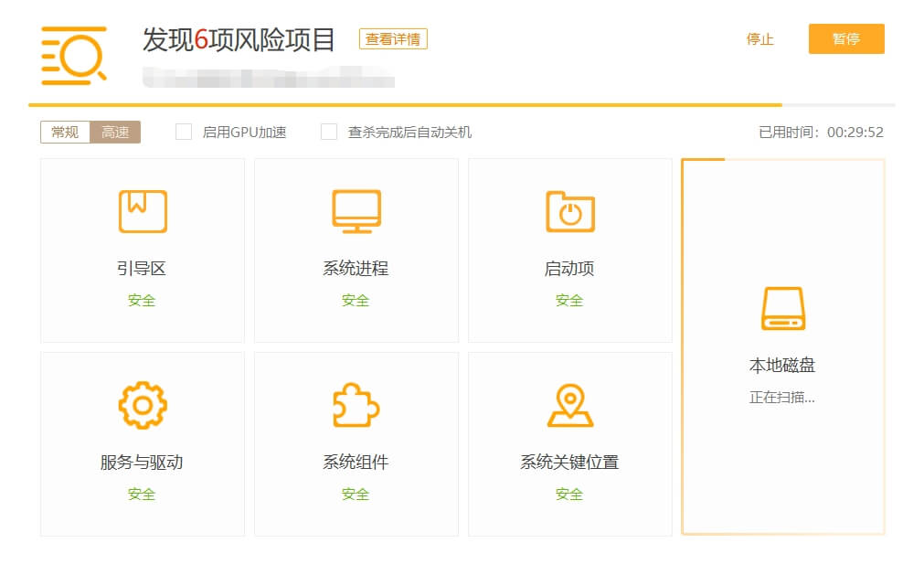
Task: Switch to 常规 normal scan mode
Action: pyautogui.click(x=65, y=132)
